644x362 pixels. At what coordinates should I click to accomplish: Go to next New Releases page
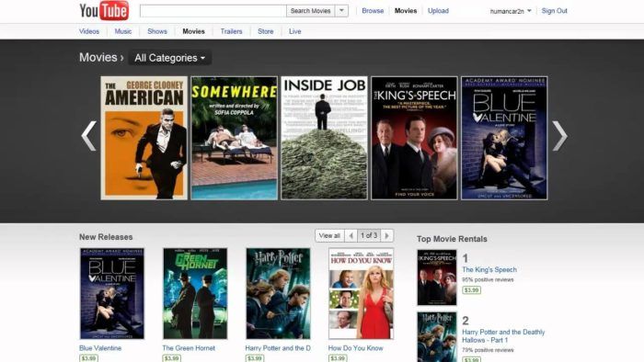[387, 236]
